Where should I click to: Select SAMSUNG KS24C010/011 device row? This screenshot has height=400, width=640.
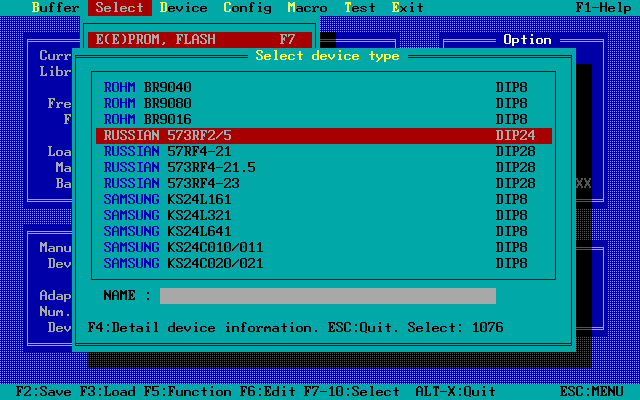pos(324,247)
